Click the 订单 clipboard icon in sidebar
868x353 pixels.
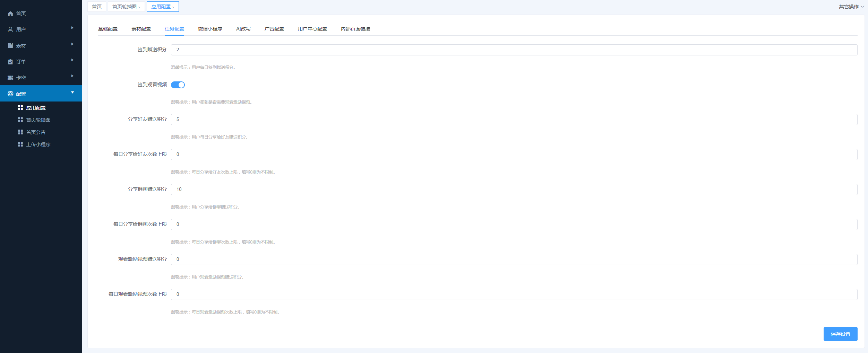[10, 62]
